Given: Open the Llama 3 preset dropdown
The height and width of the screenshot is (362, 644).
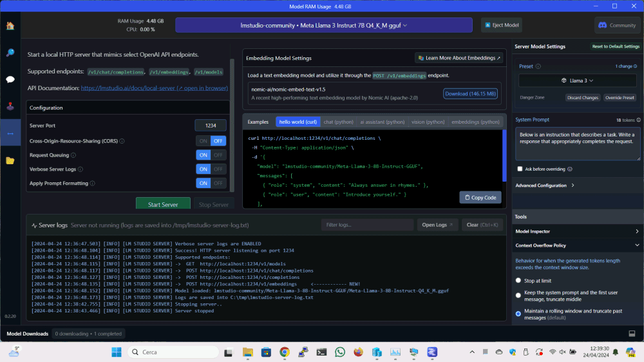Looking at the screenshot, I should (578, 81).
